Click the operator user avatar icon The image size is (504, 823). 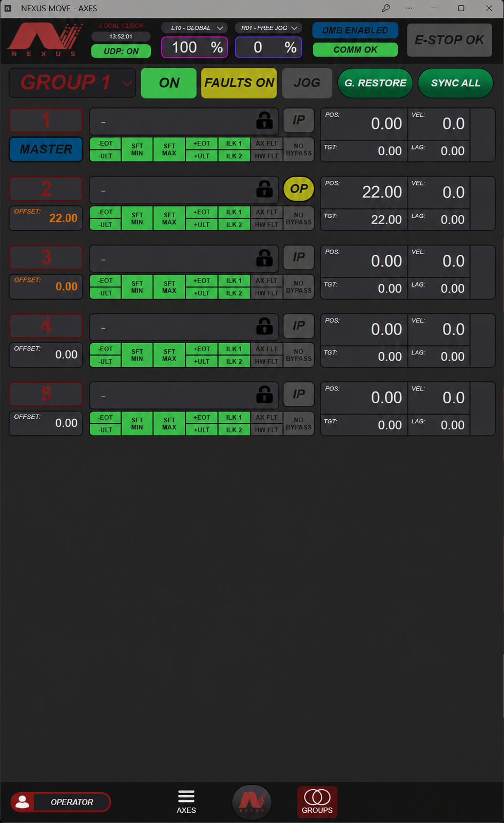[23, 802]
